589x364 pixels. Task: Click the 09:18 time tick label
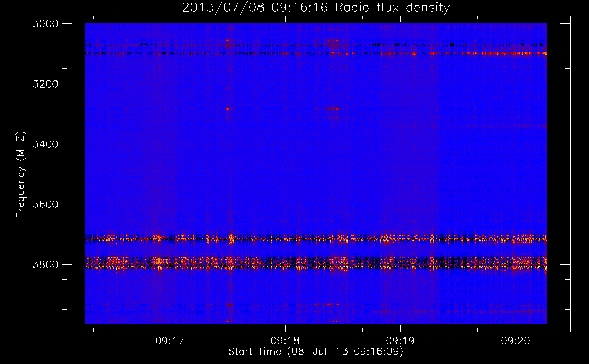285,341
